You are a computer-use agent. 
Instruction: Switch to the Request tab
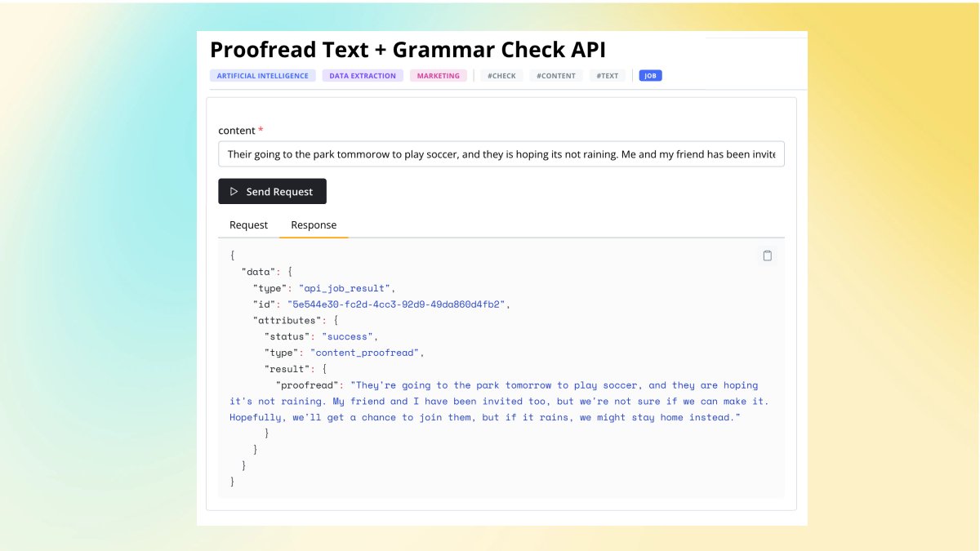(248, 225)
